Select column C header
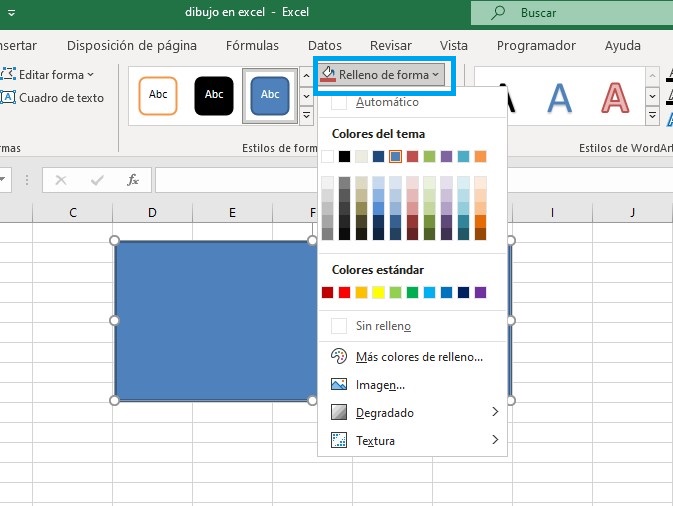This screenshot has height=506, width=673. point(73,212)
